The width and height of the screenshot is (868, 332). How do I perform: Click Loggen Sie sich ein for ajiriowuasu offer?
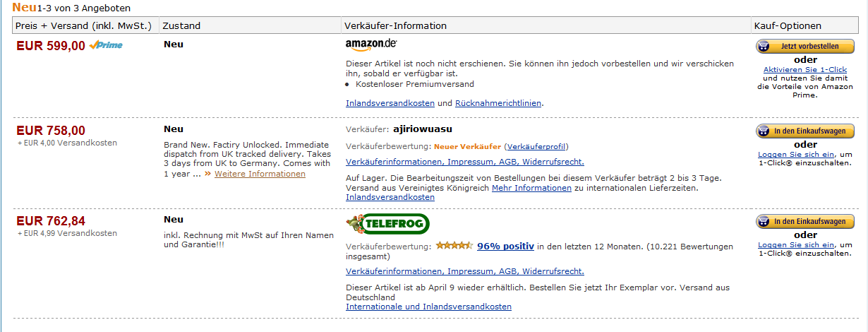pos(796,154)
